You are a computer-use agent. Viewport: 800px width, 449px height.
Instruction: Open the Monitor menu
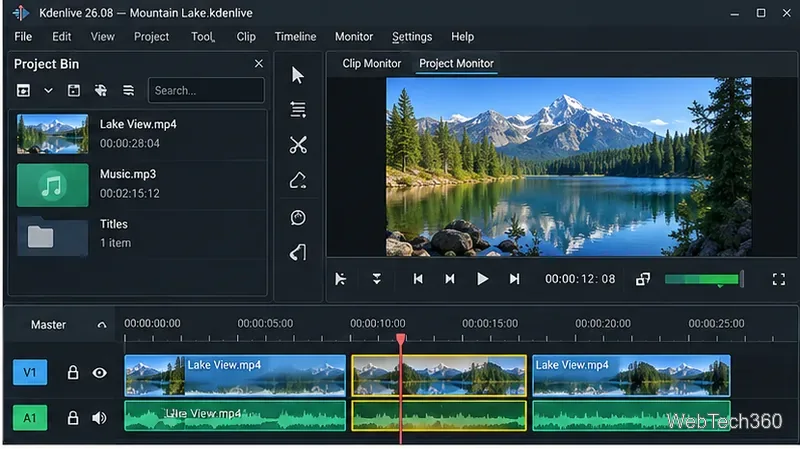[x=354, y=37]
